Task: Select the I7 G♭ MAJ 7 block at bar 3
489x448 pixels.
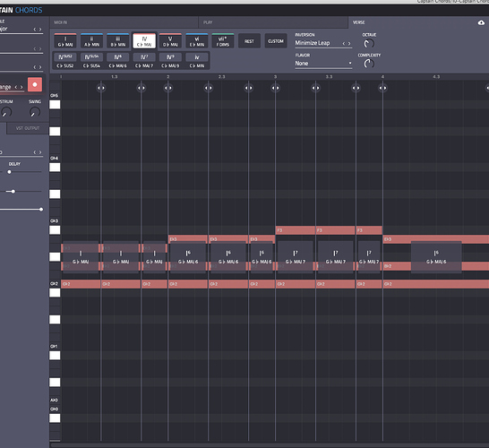Action: point(296,257)
